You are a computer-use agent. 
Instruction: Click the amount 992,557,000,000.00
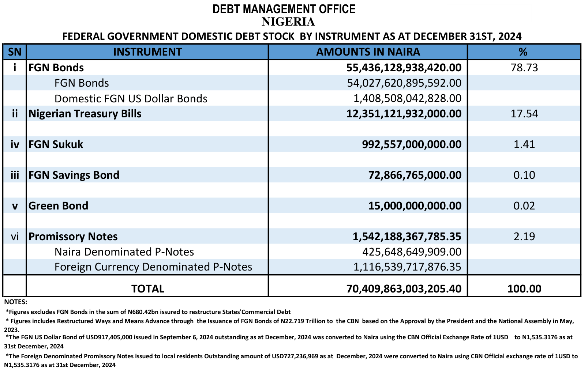coord(412,144)
